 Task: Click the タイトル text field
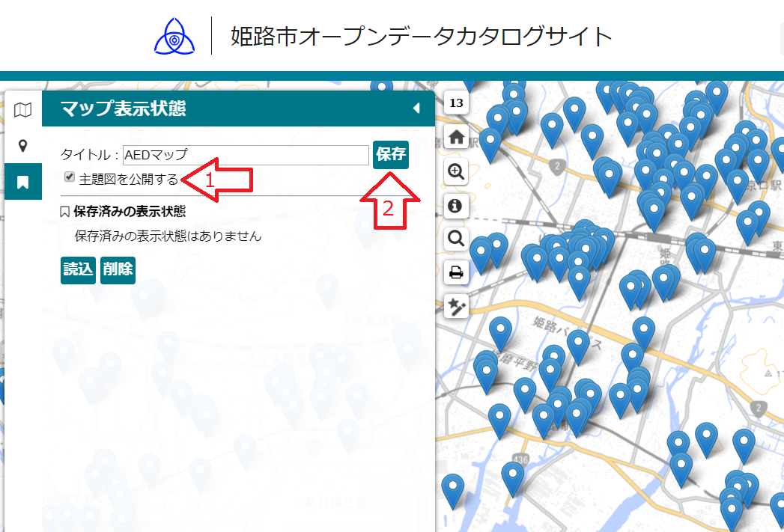tap(246, 155)
